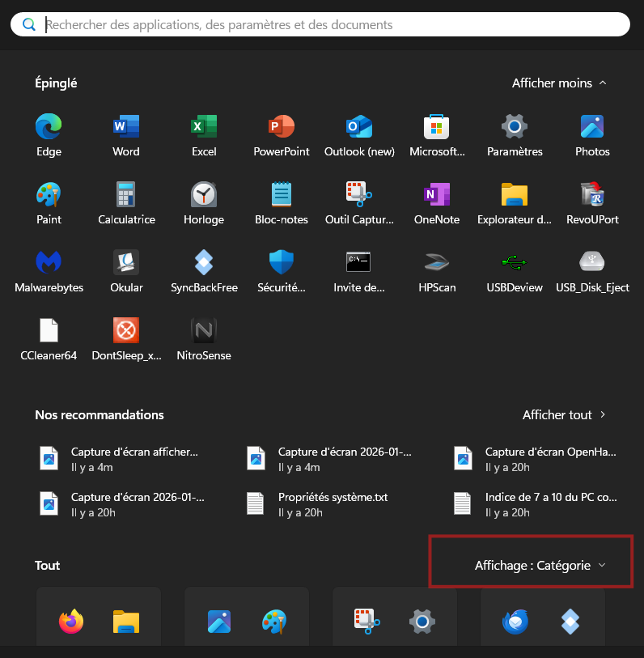The image size is (644, 658).
Task: Open Paint from the pinned section
Action: point(49,203)
